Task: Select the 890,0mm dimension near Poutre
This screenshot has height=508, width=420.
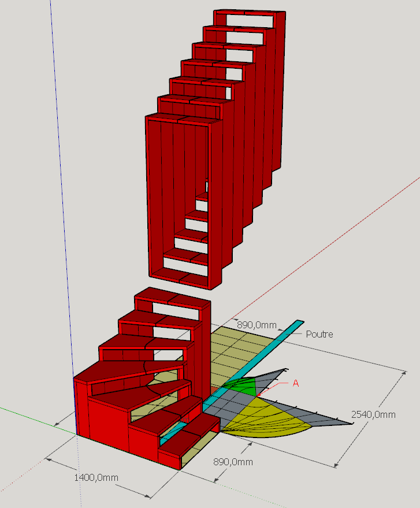Action: pyautogui.click(x=257, y=325)
